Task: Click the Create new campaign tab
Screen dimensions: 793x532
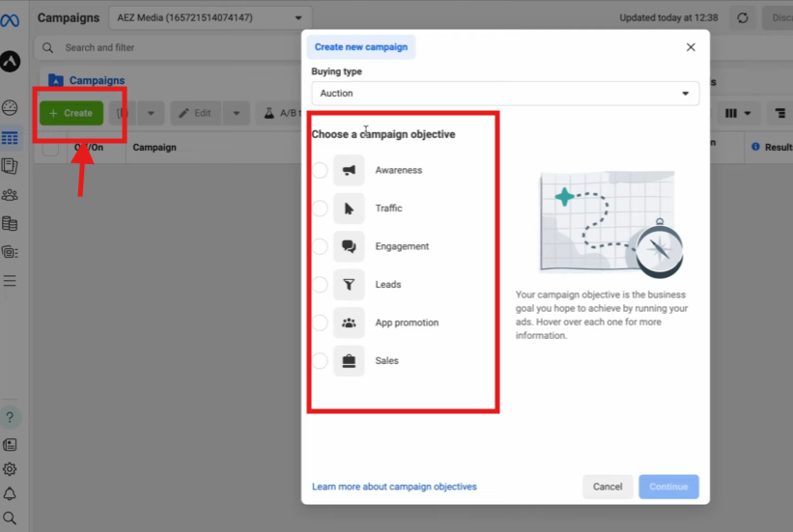Action: pyautogui.click(x=361, y=47)
